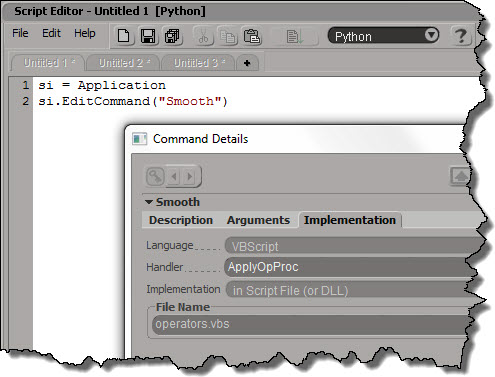Switch to the Untitled 3 tab
The image size is (495, 377).
click(x=199, y=63)
